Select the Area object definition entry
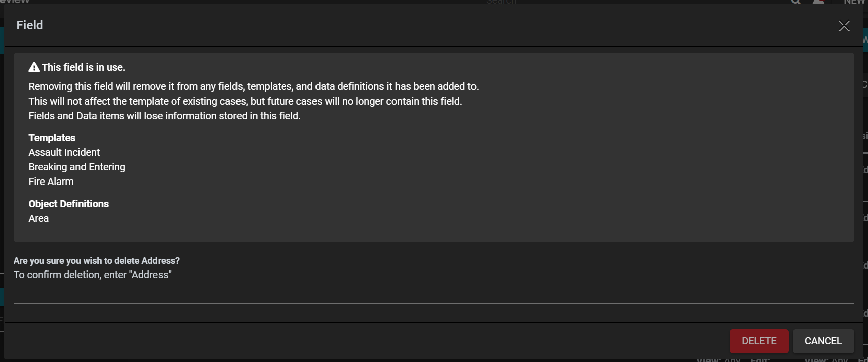This screenshot has height=362, width=868. [38, 218]
